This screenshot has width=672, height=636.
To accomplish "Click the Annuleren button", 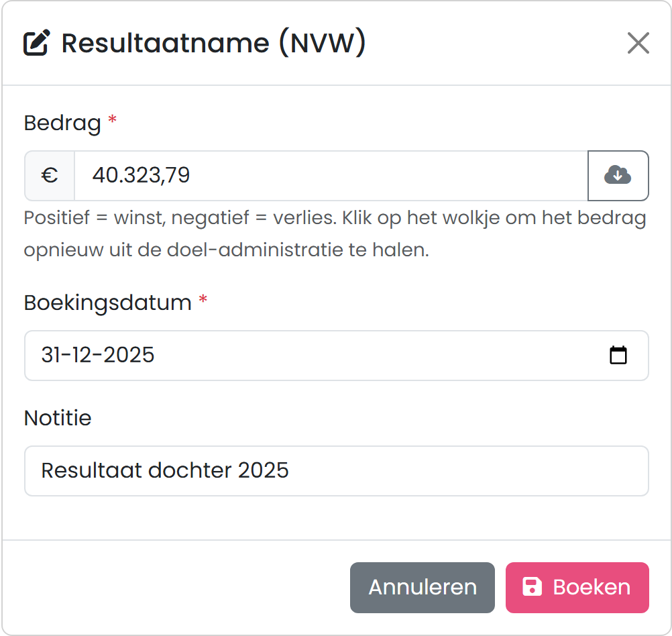I will point(422,587).
